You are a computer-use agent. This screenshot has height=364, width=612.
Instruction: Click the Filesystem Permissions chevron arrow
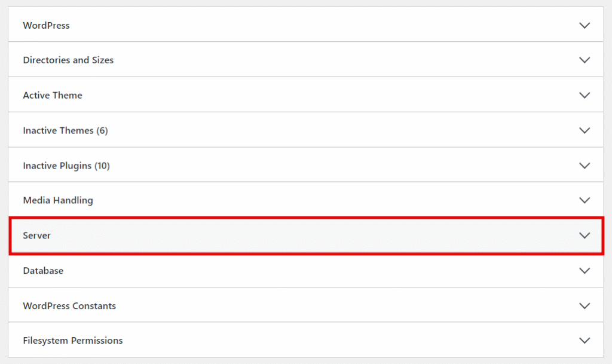[x=585, y=340]
